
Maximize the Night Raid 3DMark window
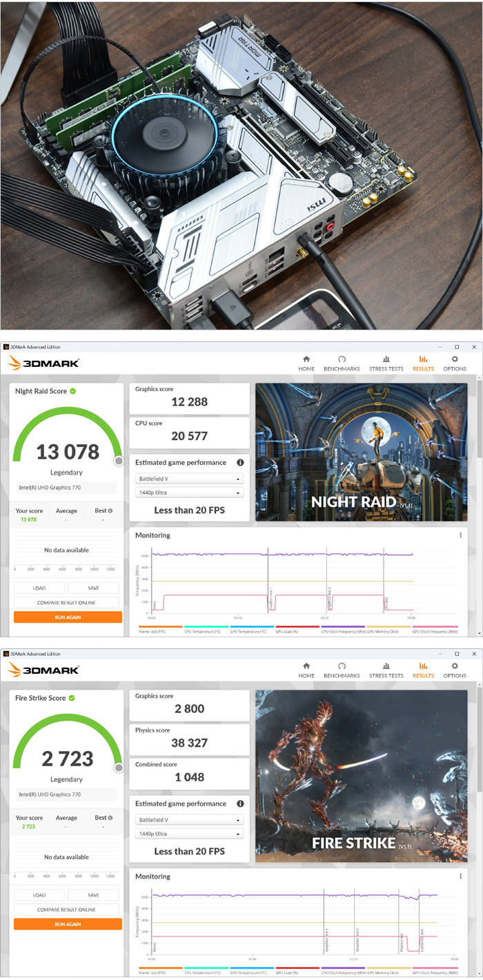point(457,347)
